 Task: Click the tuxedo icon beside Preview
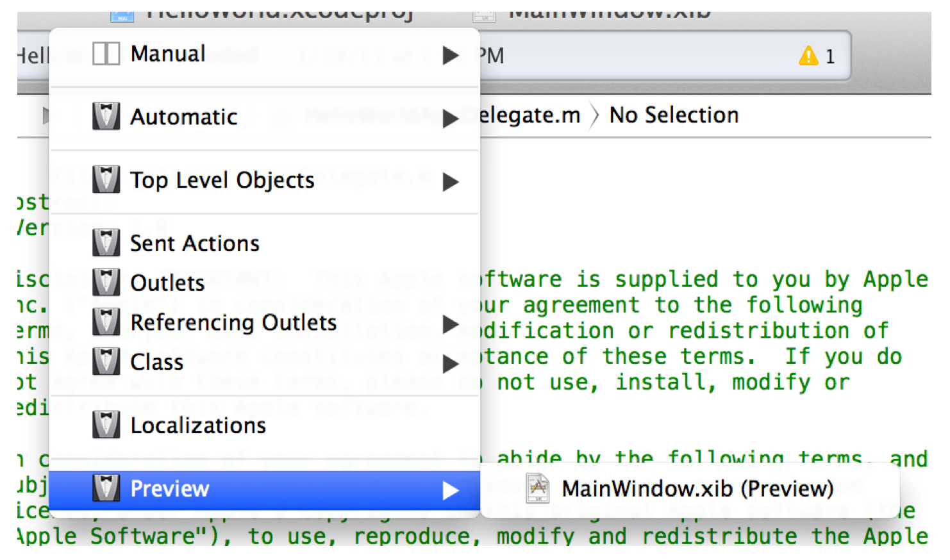(x=106, y=488)
